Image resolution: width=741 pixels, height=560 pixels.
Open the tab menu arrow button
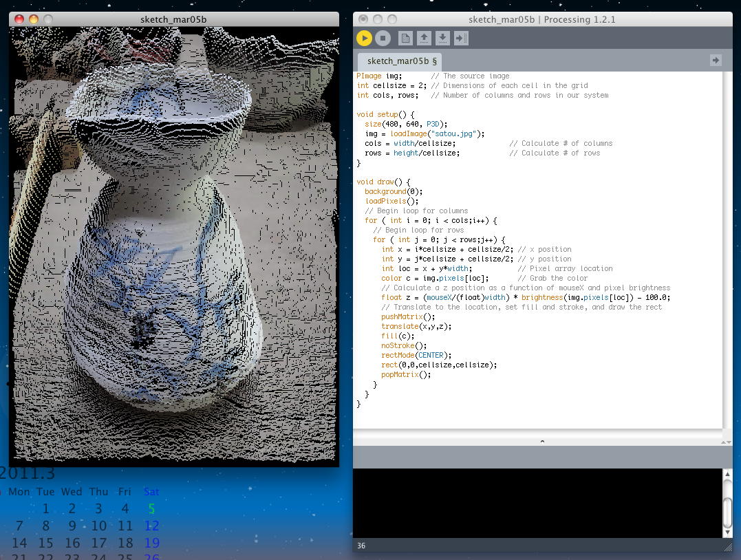(716, 60)
